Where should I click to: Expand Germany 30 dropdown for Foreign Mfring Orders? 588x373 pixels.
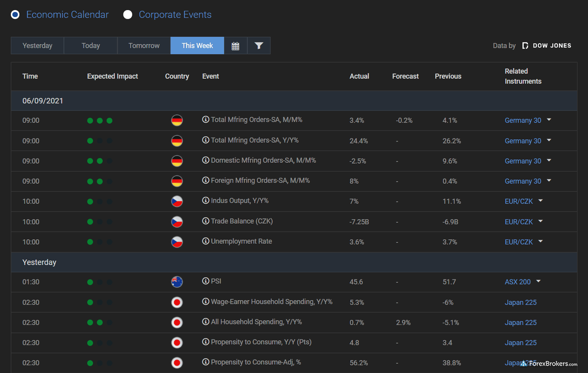[549, 181]
